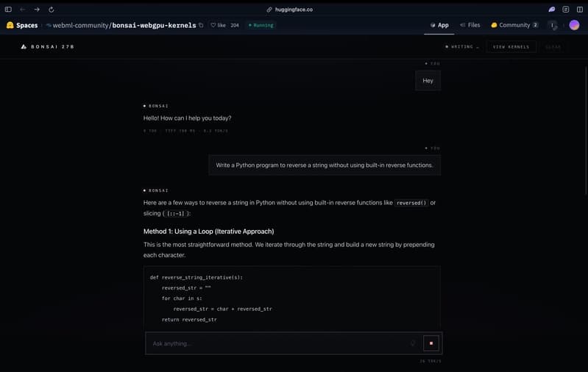This screenshot has height=372, width=588.
Task: Open the bonsai-webgpu-kernels repository link
Action: click(x=154, y=25)
